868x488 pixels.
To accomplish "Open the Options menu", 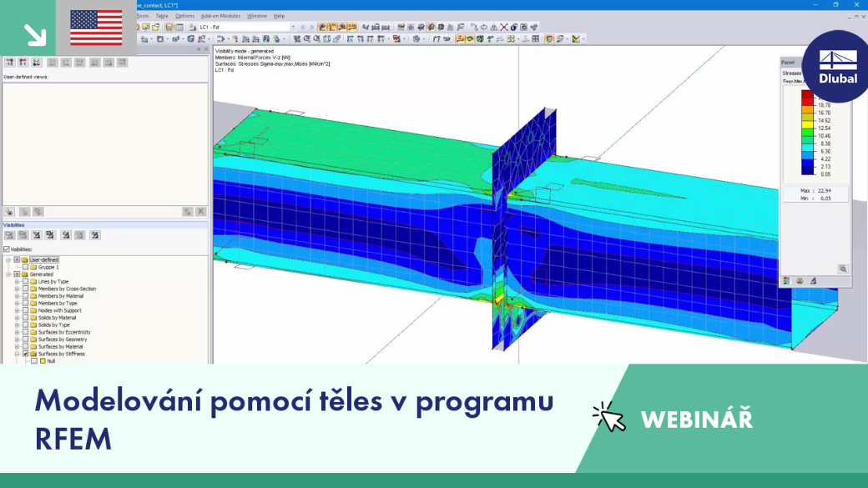I will 185,16.
